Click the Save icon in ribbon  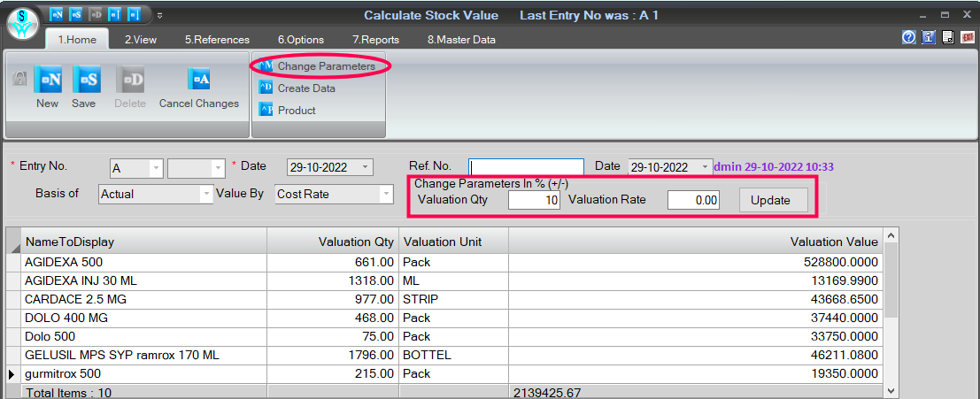(86, 80)
